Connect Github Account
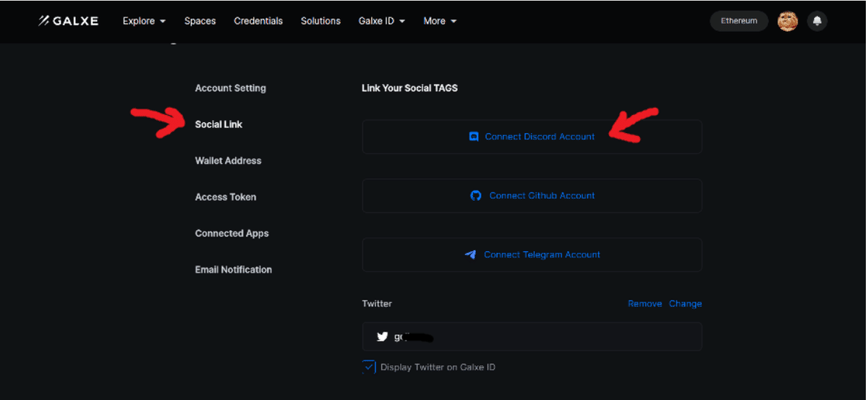Screen dimensions: 868x400 (532, 196)
